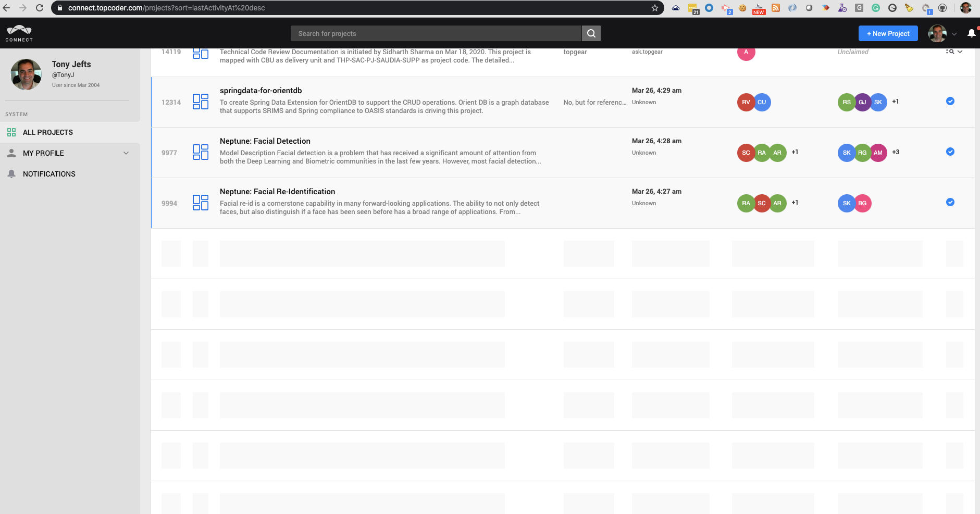The image size is (980, 514).
Task: Click the springdata-for-orientdb project type icon
Action: click(201, 102)
